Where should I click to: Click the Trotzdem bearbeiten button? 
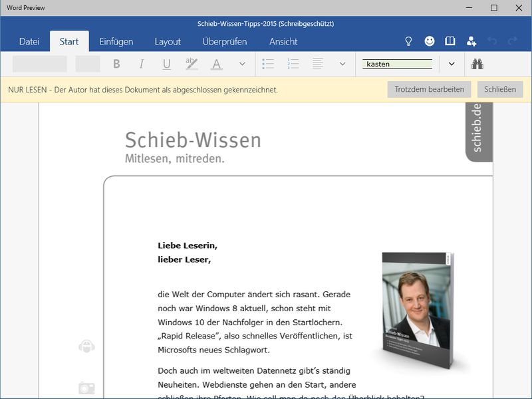tap(429, 89)
